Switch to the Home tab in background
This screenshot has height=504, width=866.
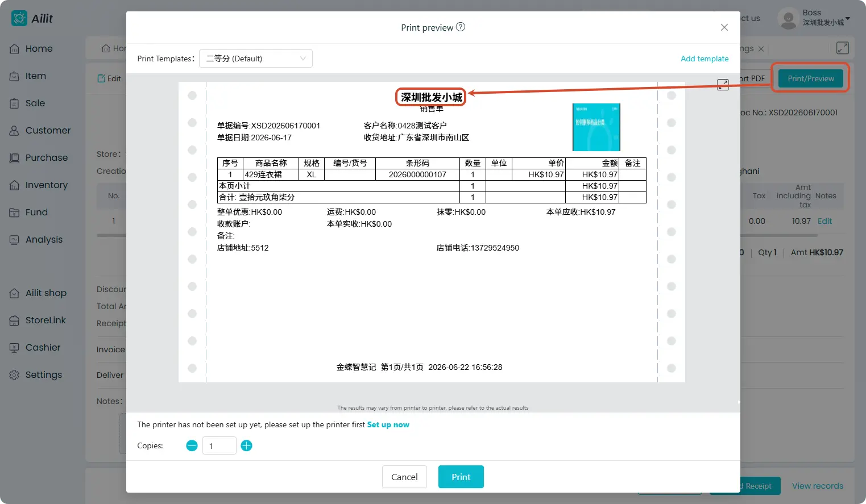click(114, 48)
